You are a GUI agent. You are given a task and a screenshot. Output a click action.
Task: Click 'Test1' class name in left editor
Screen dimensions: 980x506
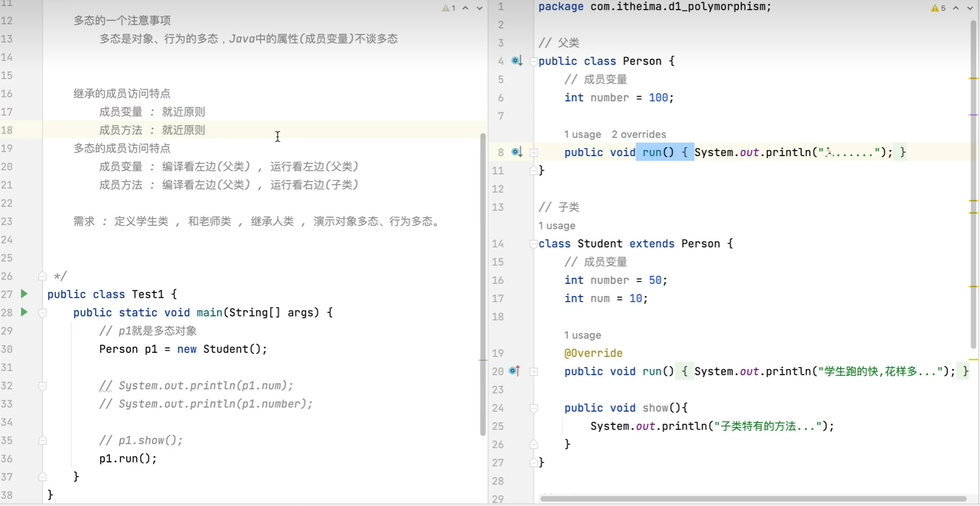pos(148,294)
